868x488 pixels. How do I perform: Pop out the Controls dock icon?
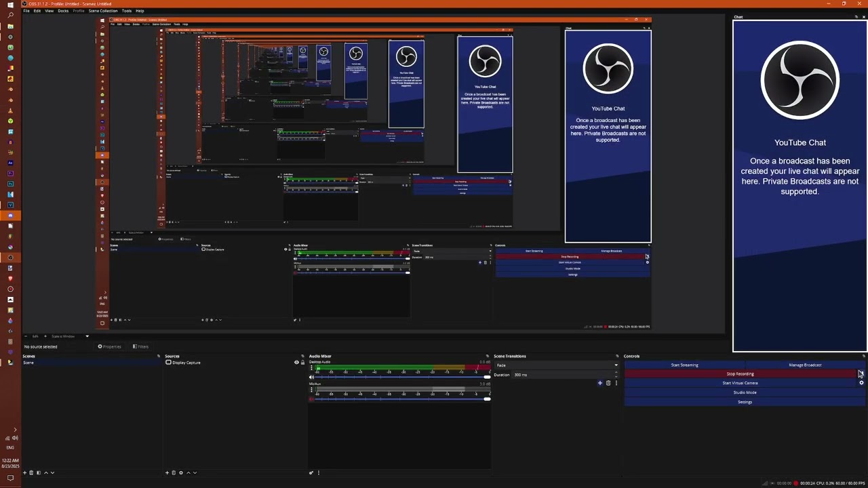pyautogui.click(x=864, y=356)
